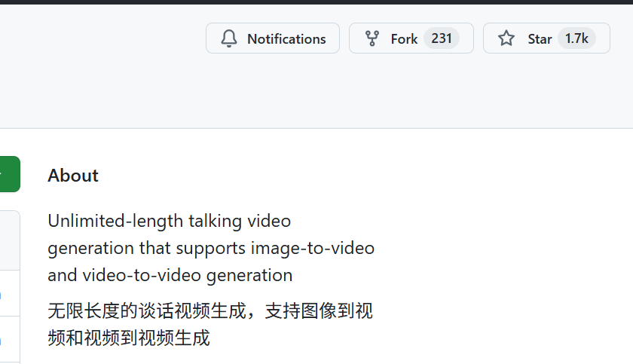Open the green Code dropdown button

[x=9, y=174]
